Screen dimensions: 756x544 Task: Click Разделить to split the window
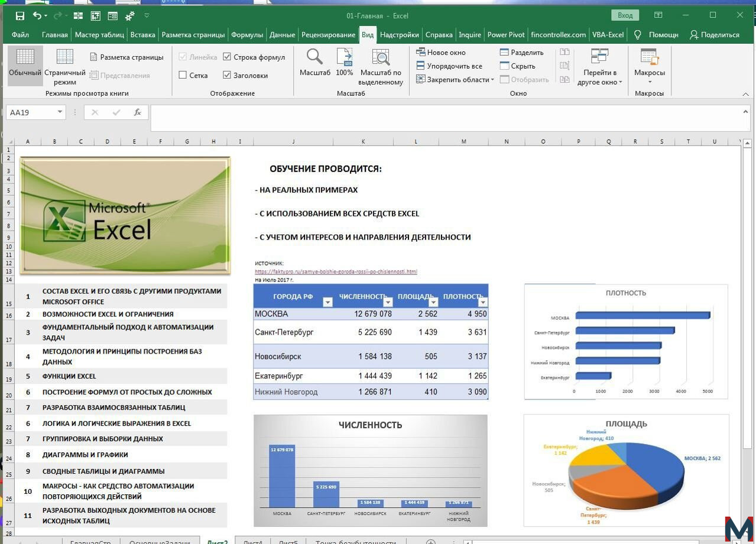(521, 53)
